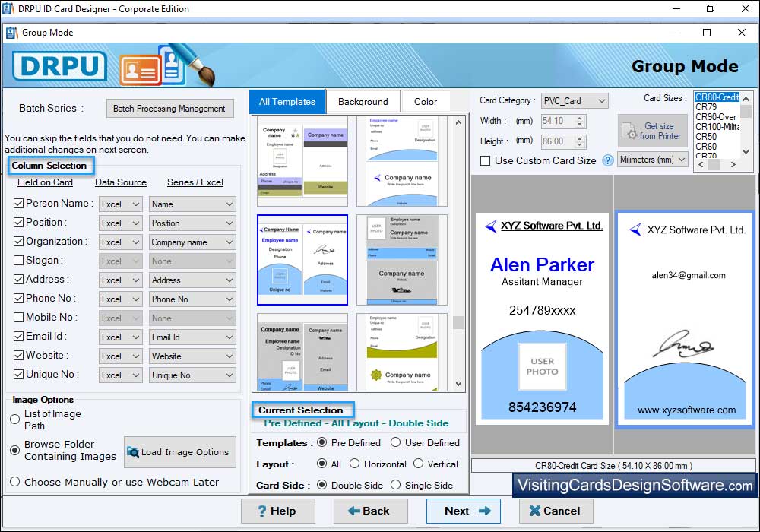Click the front card preview with Alen Parker
Viewport: 760px width, 532px height.
coord(542,318)
